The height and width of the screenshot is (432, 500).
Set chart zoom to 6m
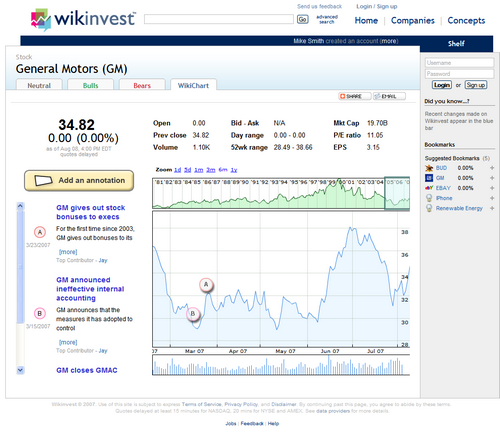(223, 170)
